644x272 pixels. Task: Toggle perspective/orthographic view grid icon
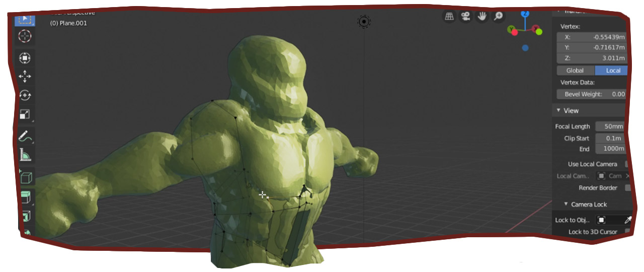[449, 16]
